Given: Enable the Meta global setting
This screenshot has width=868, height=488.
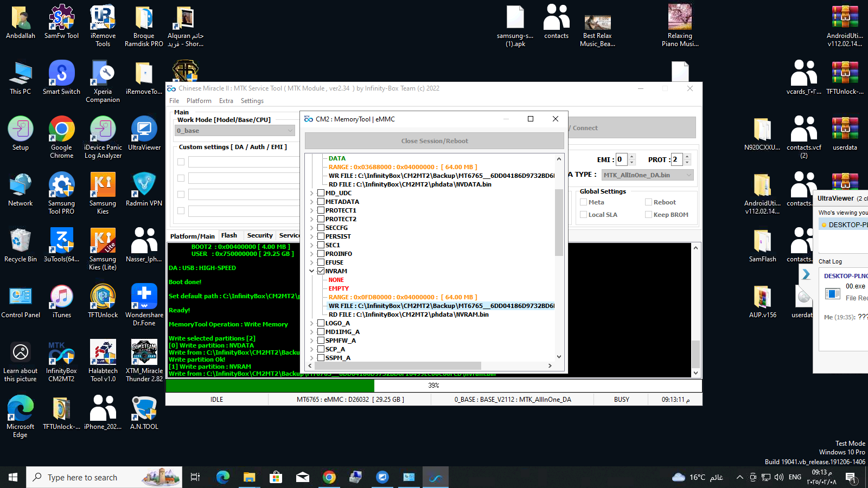Looking at the screenshot, I should 584,202.
